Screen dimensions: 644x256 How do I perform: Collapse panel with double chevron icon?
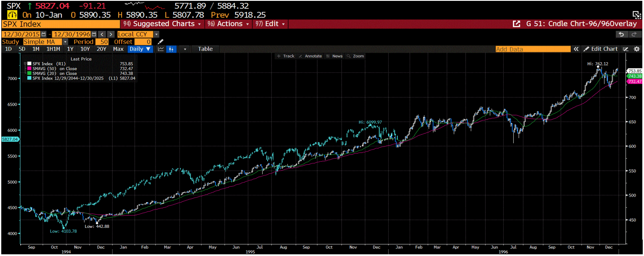point(576,49)
